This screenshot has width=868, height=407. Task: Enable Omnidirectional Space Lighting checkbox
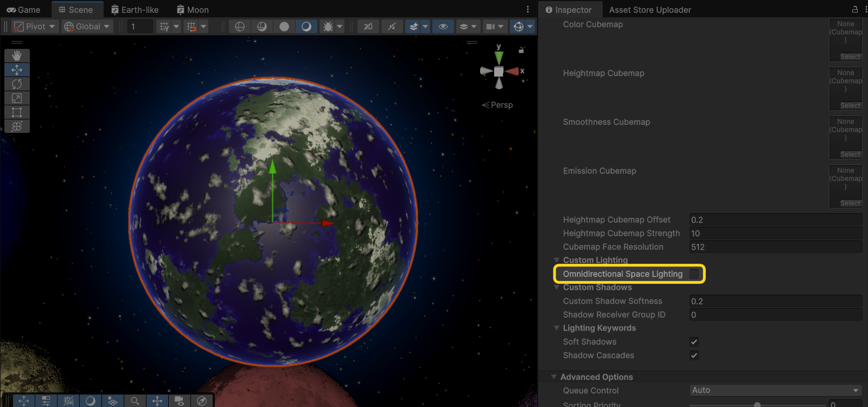694,274
